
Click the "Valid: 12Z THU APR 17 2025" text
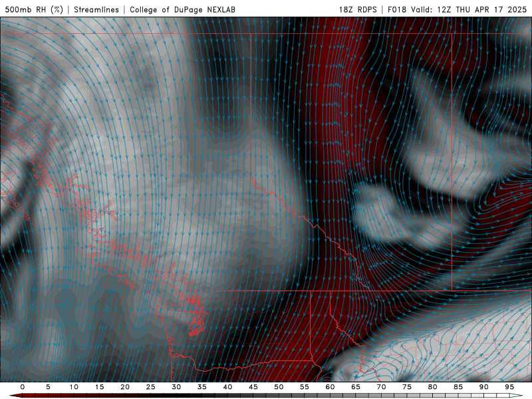[x=469, y=9]
